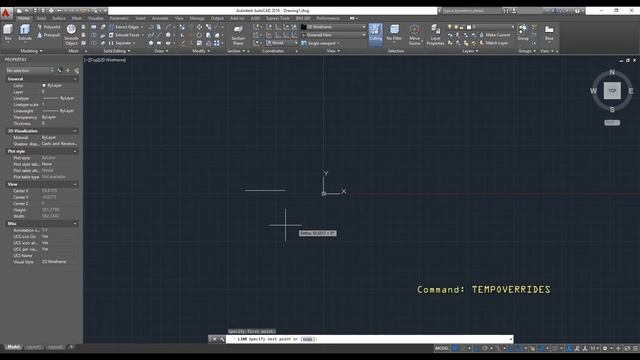This screenshot has width=640, height=360.
Task: Click the Base view tool
Action: click(549, 32)
